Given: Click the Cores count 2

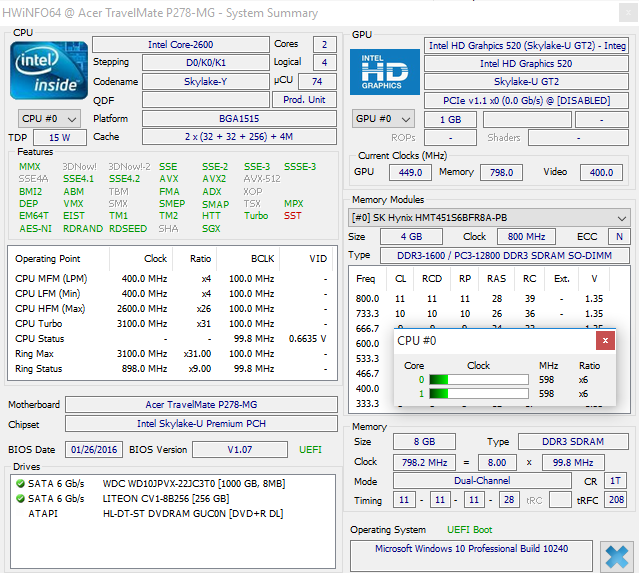Looking at the screenshot, I should (x=324, y=44).
